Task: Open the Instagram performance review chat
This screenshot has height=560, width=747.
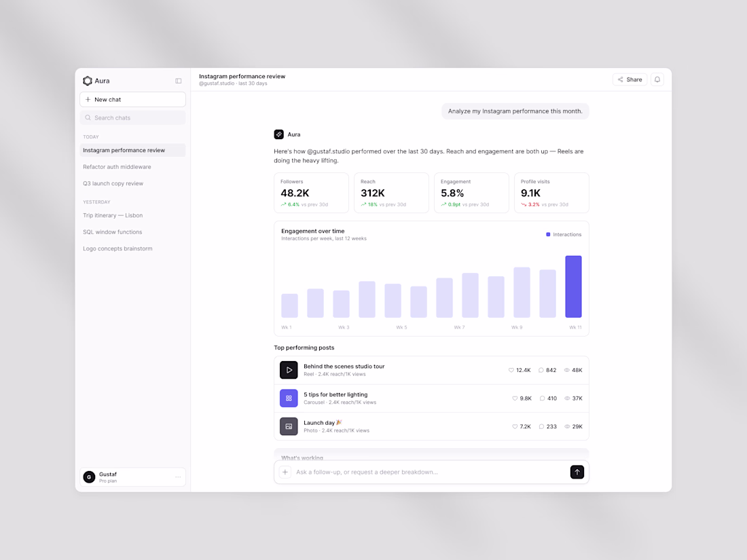Action: tap(132, 150)
